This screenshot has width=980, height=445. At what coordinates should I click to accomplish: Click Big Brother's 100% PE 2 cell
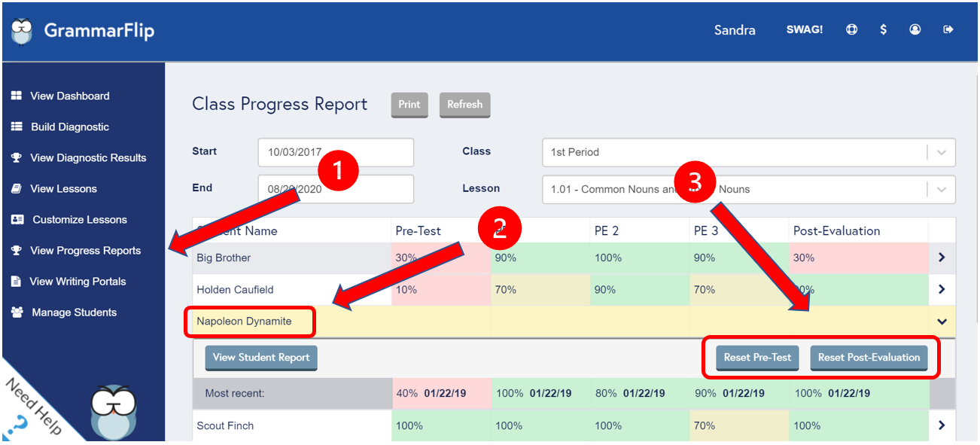coord(639,258)
